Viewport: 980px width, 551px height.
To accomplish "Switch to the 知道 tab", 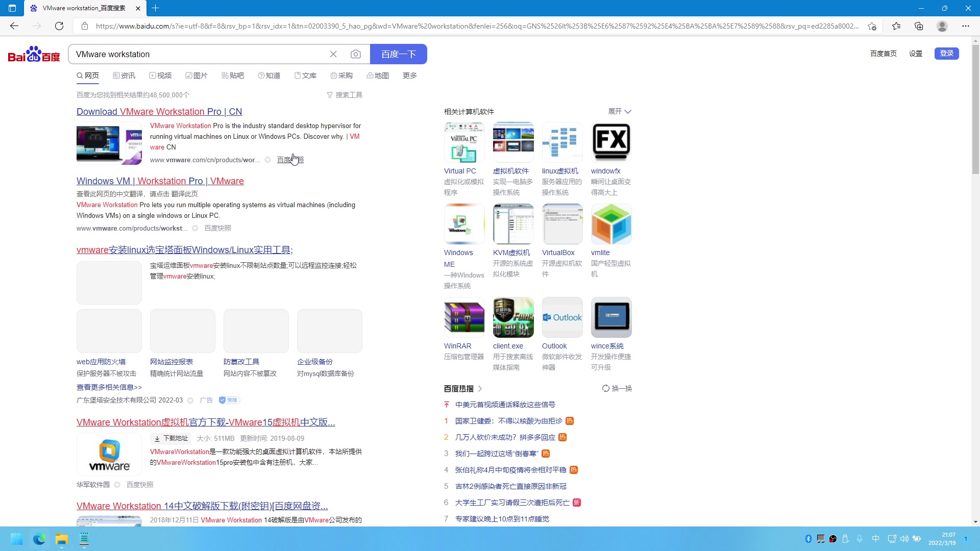I will click(x=269, y=76).
